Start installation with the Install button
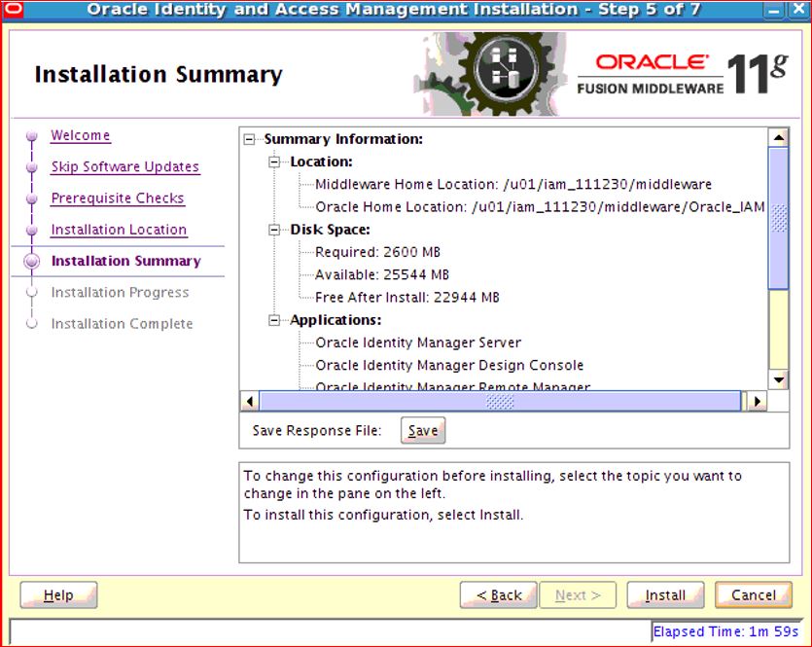 665,595
